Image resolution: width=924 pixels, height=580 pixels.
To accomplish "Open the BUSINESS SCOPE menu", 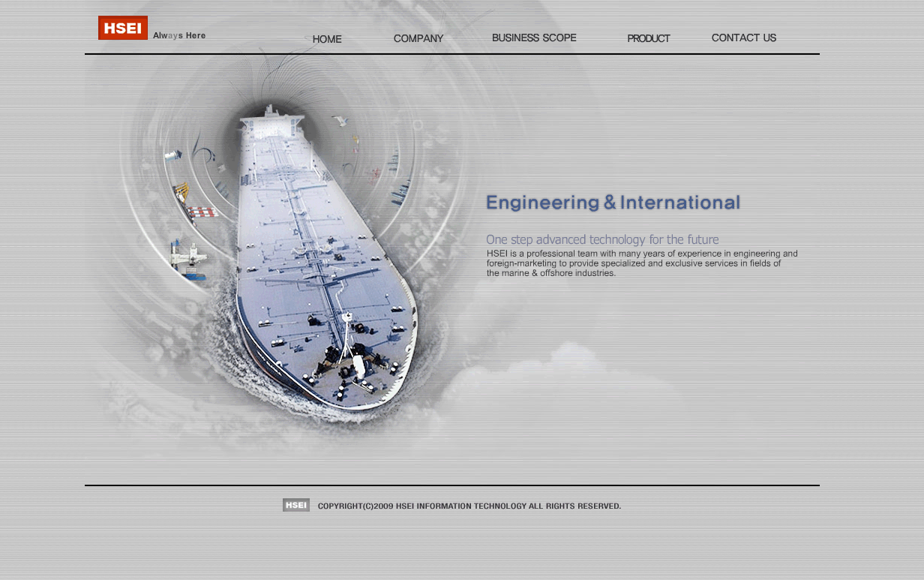I will 534,38.
